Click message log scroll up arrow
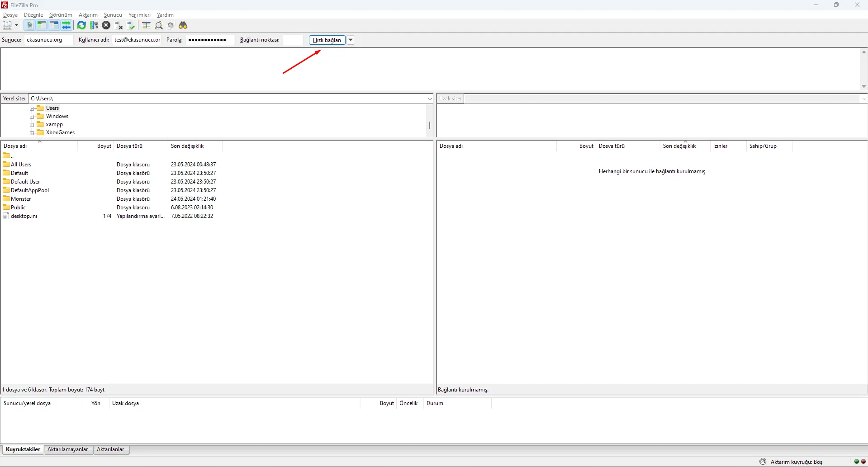Viewport: 868px width, 467px height. pyautogui.click(x=863, y=52)
